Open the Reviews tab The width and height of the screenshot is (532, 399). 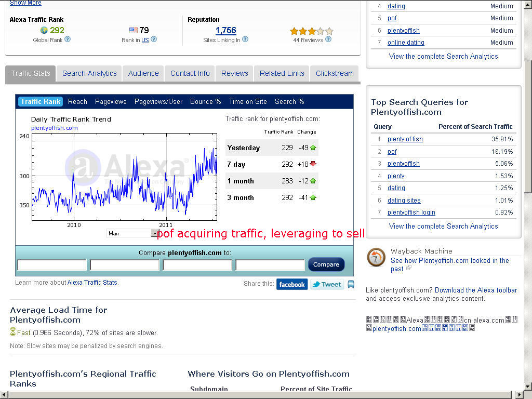(x=234, y=74)
